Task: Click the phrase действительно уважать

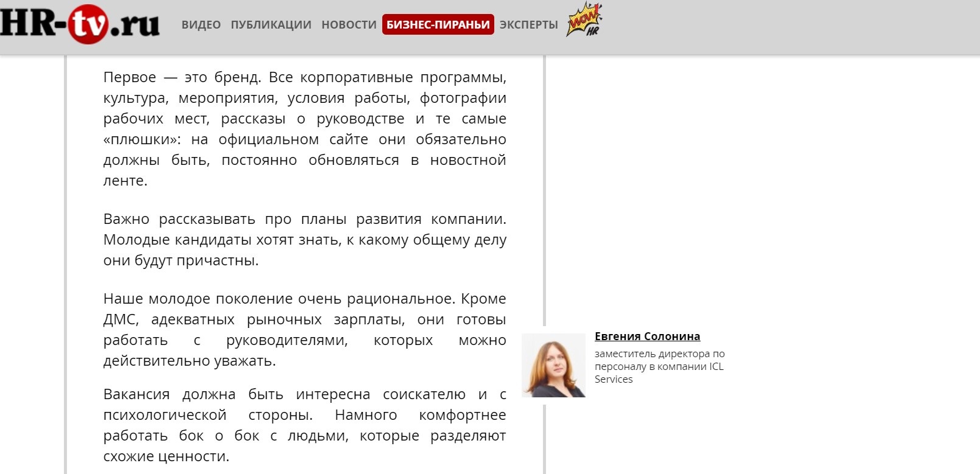Action: pyautogui.click(x=189, y=361)
